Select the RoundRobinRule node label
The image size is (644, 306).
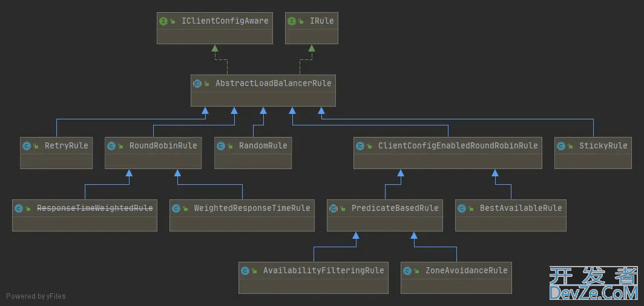[x=163, y=145]
